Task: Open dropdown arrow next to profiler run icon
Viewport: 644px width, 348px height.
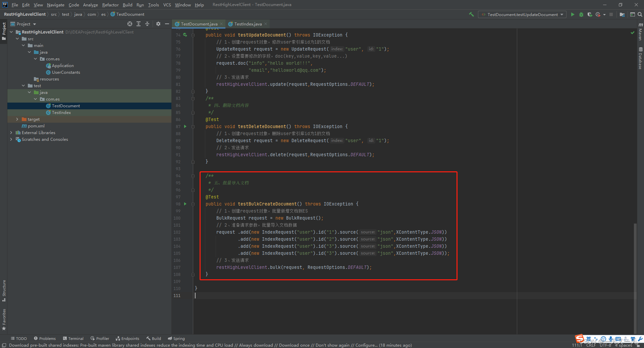Action: coord(604,14)
